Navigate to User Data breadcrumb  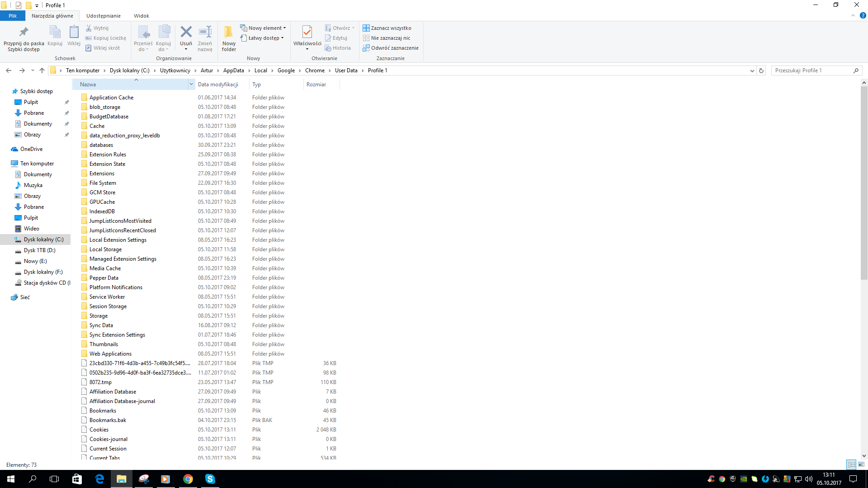pyautogui.click(x=346, y=70)
